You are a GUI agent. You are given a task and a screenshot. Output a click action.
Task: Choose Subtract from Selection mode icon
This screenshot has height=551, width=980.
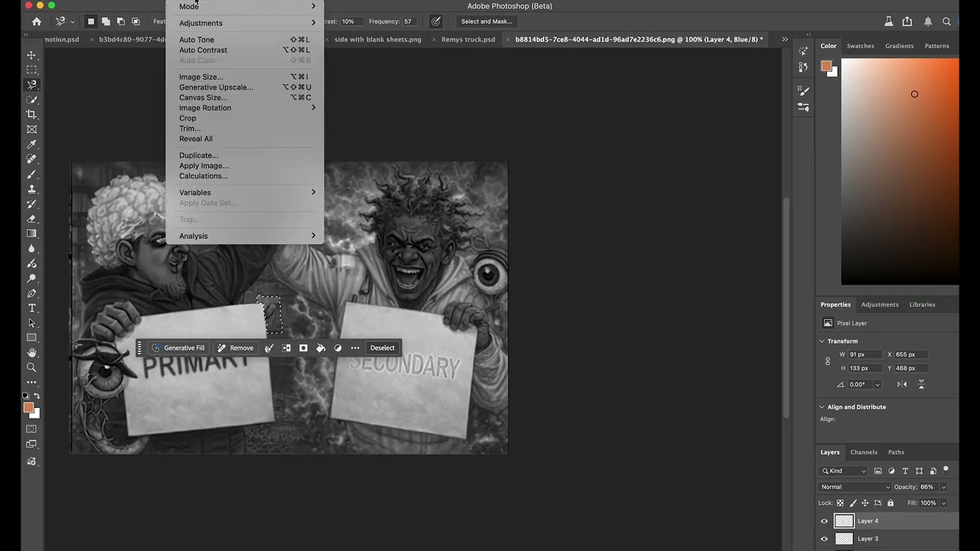pos(120,21)
